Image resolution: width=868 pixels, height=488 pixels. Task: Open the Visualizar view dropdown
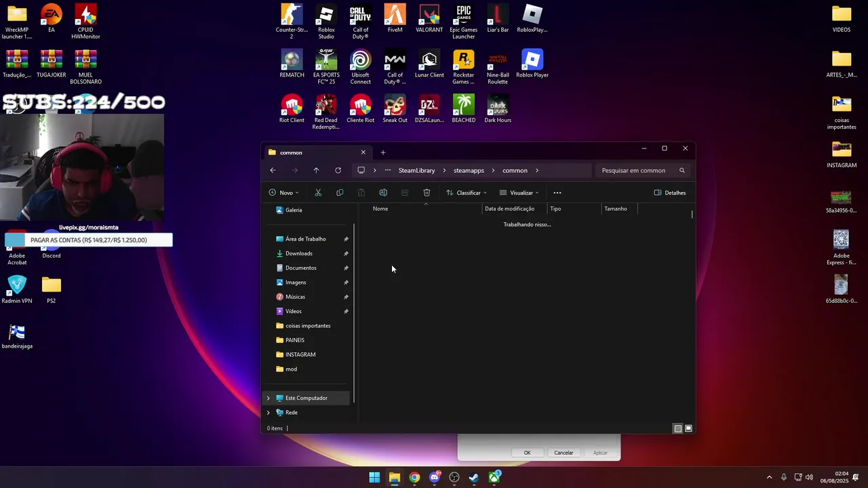519,192
